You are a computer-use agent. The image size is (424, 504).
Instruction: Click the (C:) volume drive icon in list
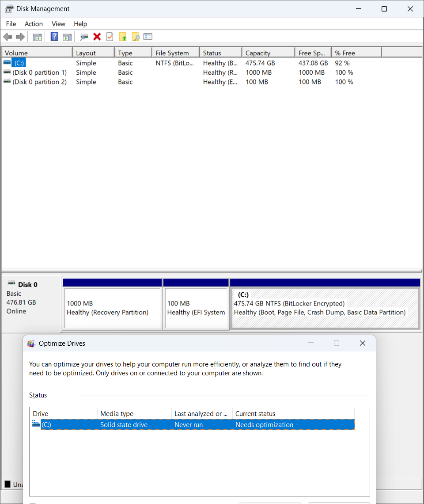[x=7, y=62]
